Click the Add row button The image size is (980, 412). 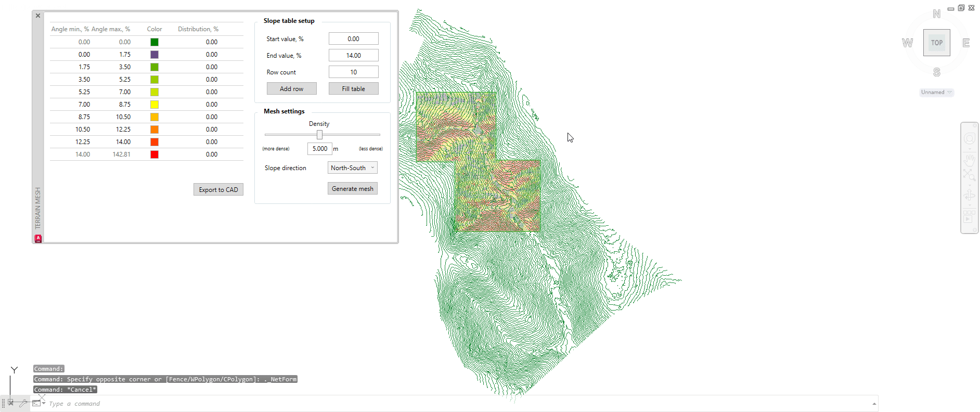(x=291, y=88)
